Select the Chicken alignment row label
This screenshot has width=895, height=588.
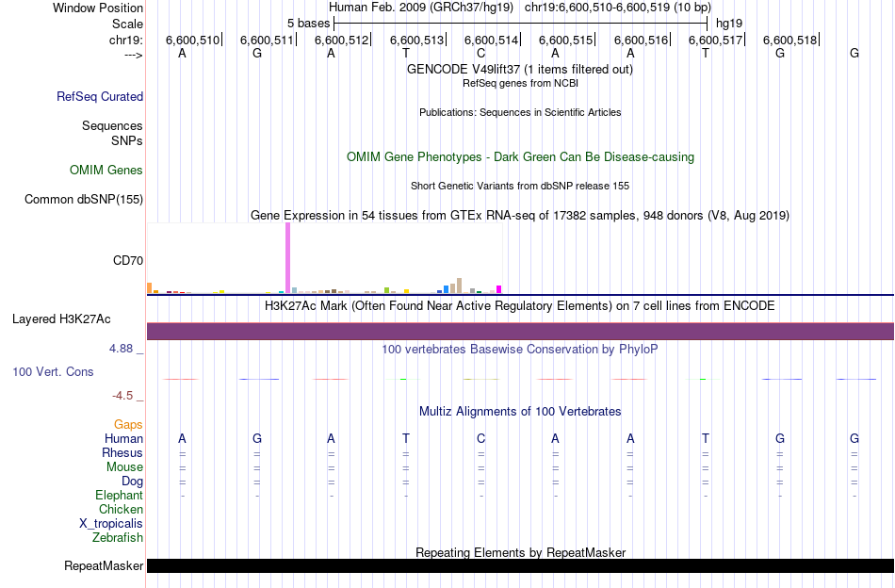pyautogui.click(x=121, y=509)
